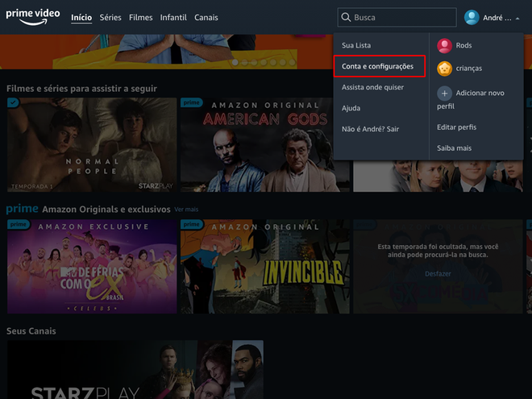Expand the André profile dropdown arrow

[517, 19]
